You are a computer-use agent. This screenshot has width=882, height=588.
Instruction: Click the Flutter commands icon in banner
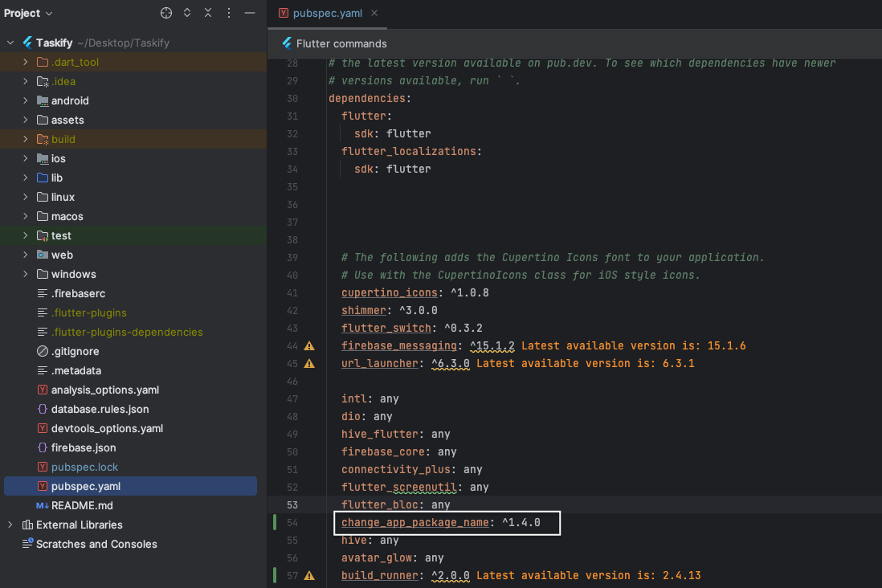tap(285, 43)
